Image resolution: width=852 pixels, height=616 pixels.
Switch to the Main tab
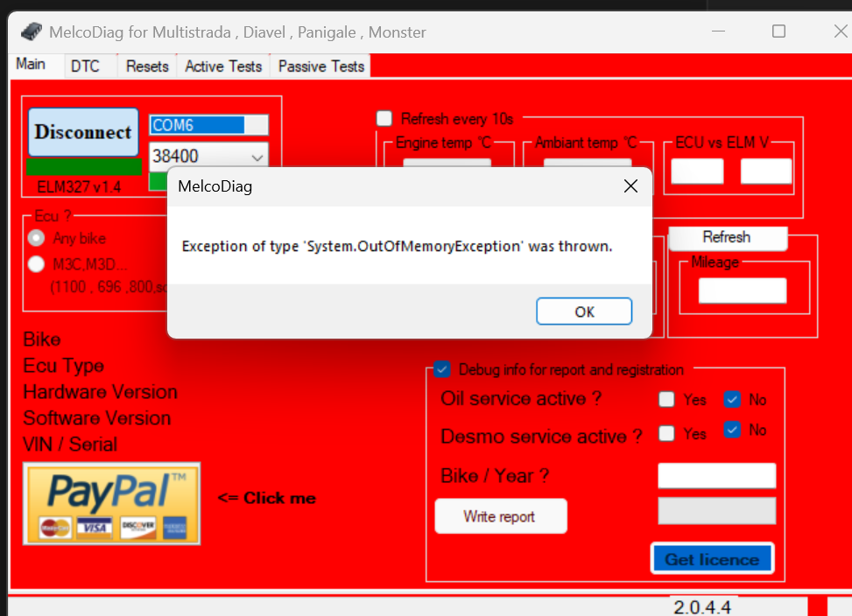(x=31, y=64)
